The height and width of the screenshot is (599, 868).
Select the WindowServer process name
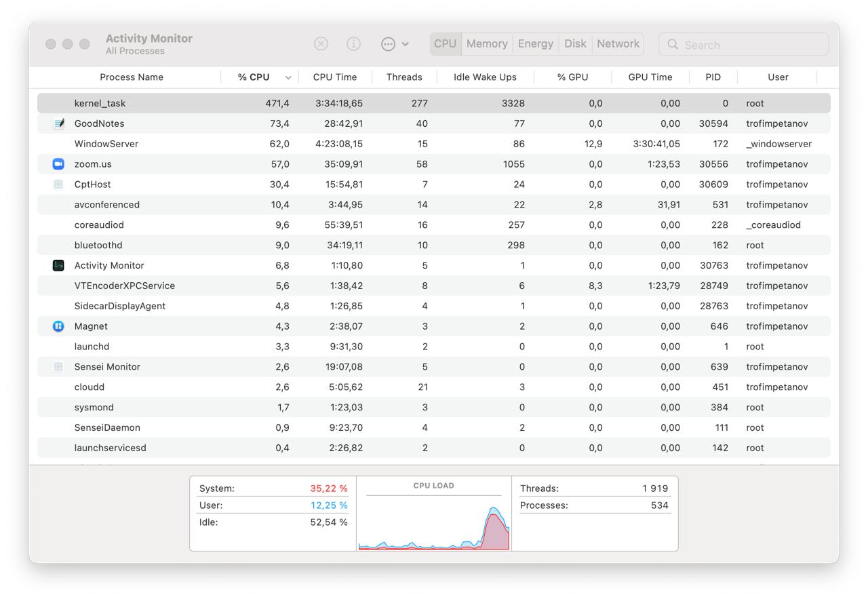[106, 144]
